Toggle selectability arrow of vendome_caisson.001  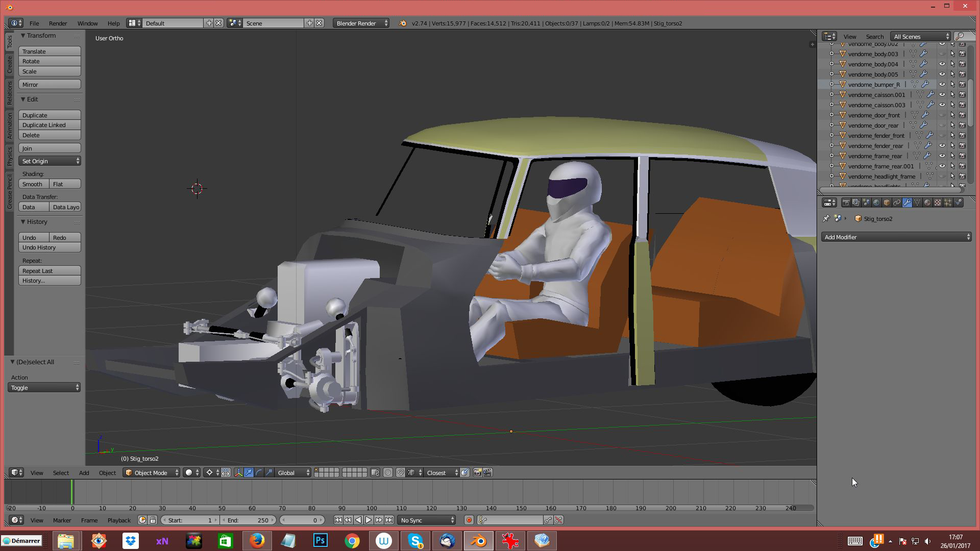point(952,94)
